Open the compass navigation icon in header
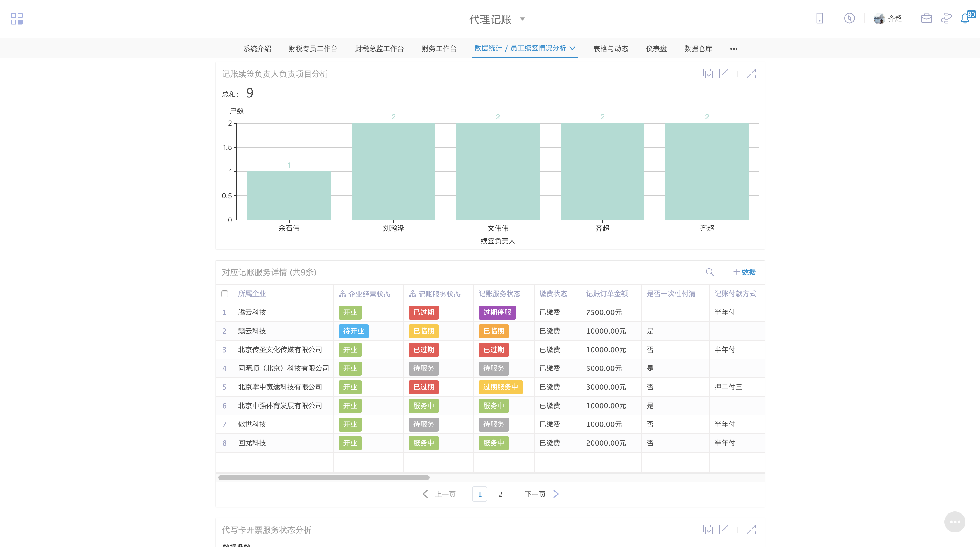This screenshot has width=980, height=547. [849, 18]
